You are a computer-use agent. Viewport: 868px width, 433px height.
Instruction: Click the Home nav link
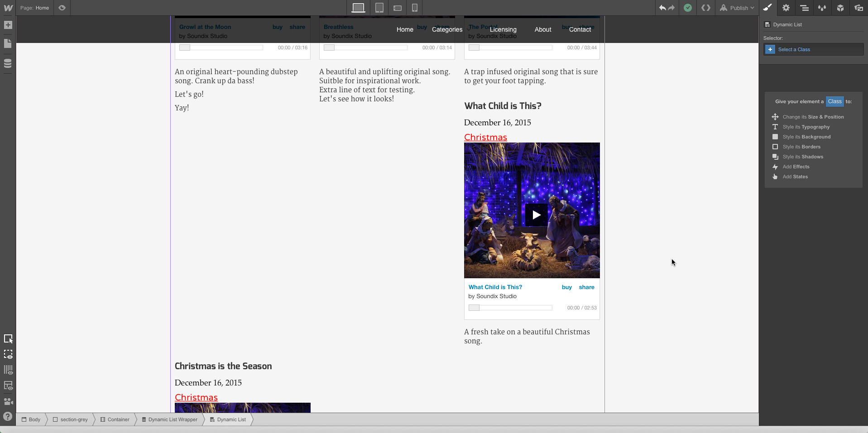click(405, 29)
